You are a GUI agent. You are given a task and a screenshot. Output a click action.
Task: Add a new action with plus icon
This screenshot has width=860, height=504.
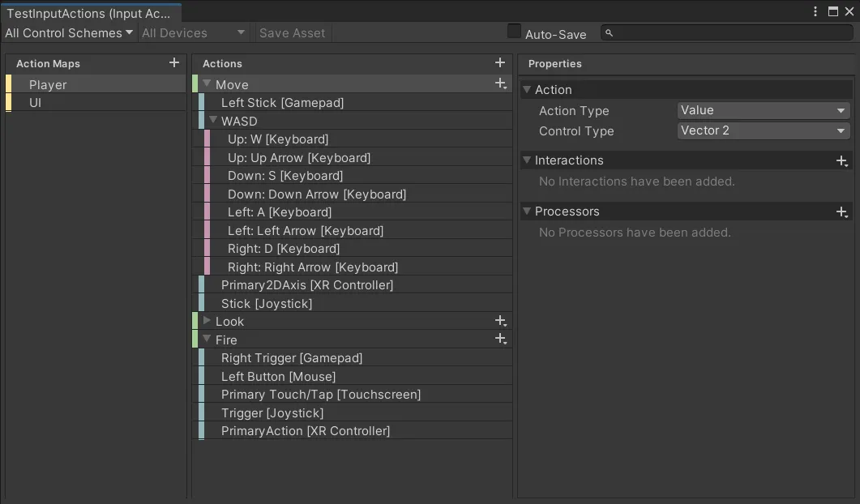coord(500,63)
